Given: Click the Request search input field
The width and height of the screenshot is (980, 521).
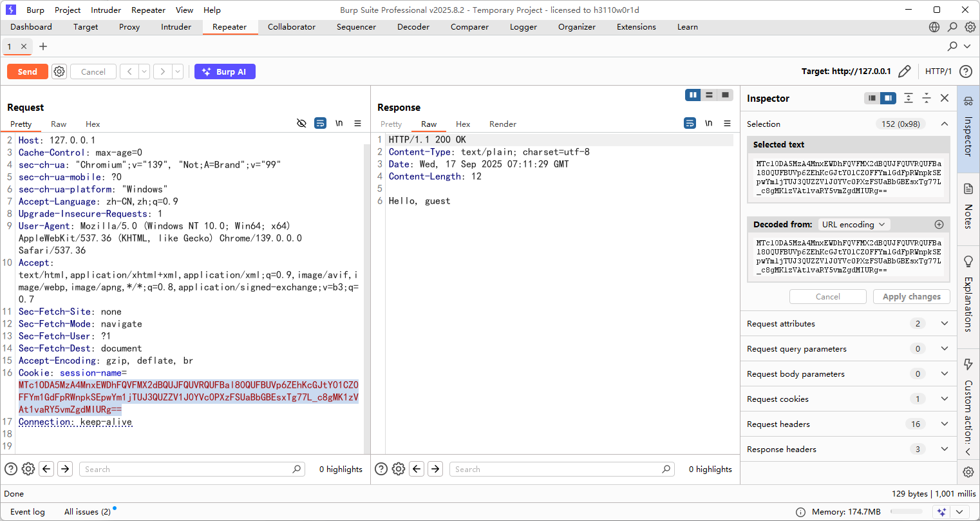Looking at the screenshot, I should (187, 469).
